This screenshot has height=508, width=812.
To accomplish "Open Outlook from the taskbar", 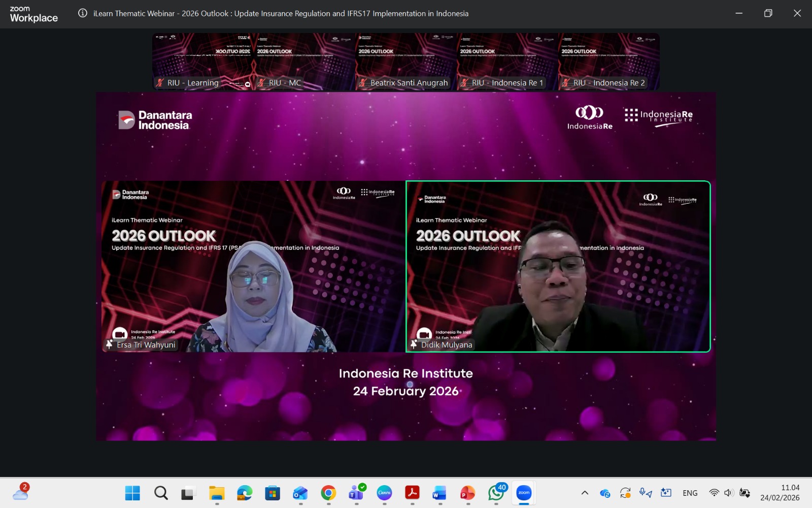I will (300, 493).
